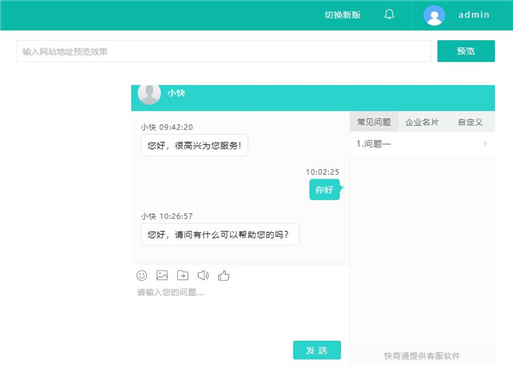Click the 您好，很高兴为您服务 message
Screen dimensions: 513x375
[194, 145]
